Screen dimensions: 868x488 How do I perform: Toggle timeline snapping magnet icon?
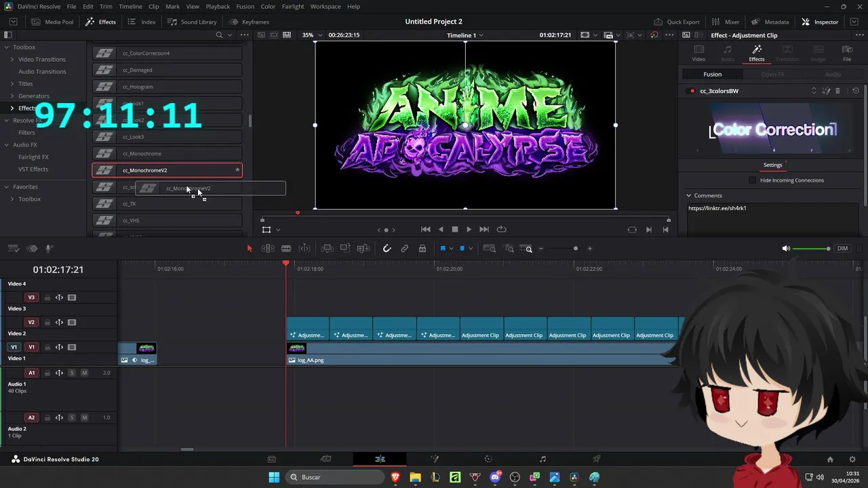387,249
